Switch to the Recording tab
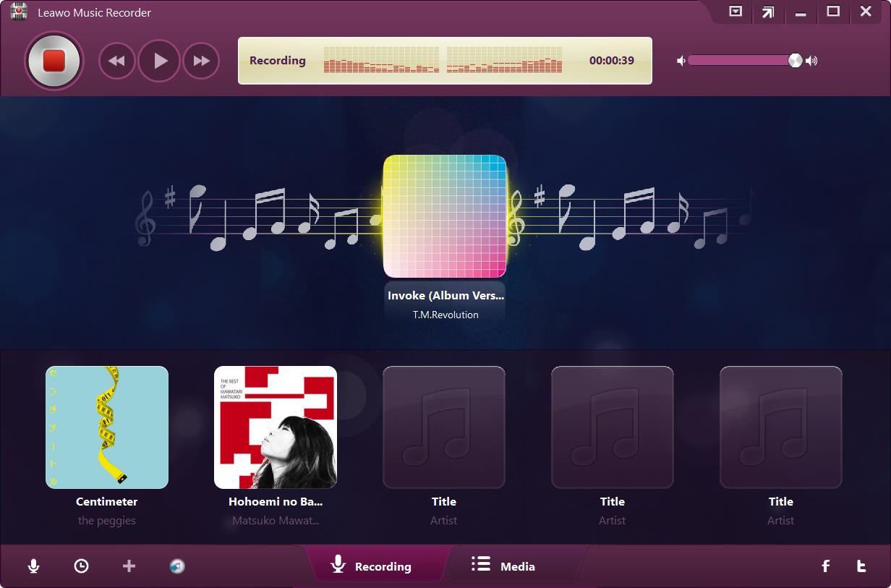Image resolution: width=891 pixels, height=588 pixels. pyautogui.click(x=372, y=566)
